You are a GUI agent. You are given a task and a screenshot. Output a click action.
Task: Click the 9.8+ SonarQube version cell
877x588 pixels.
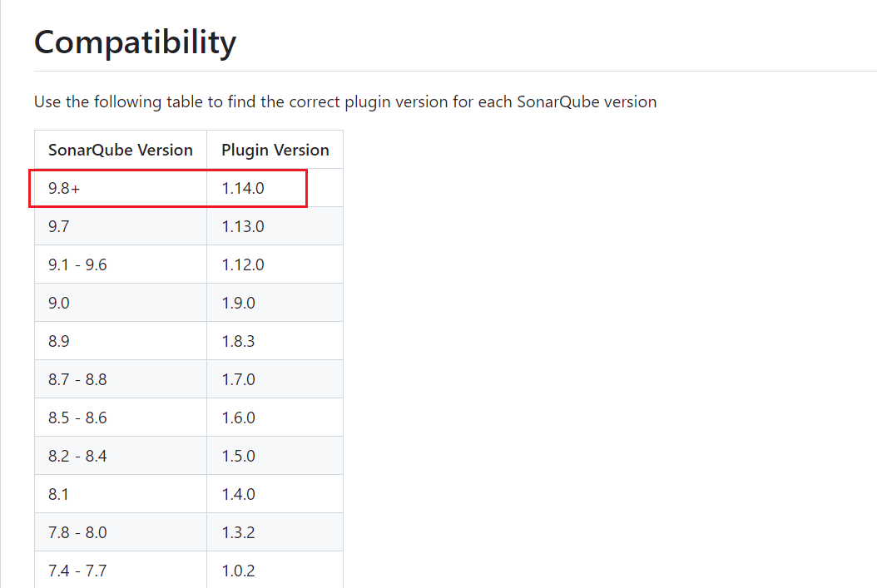[121, 188]
